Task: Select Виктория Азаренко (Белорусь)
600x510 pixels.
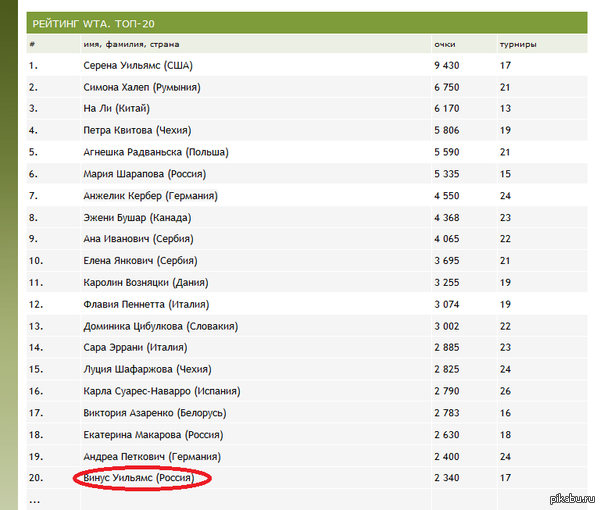Action: [154, 413]
